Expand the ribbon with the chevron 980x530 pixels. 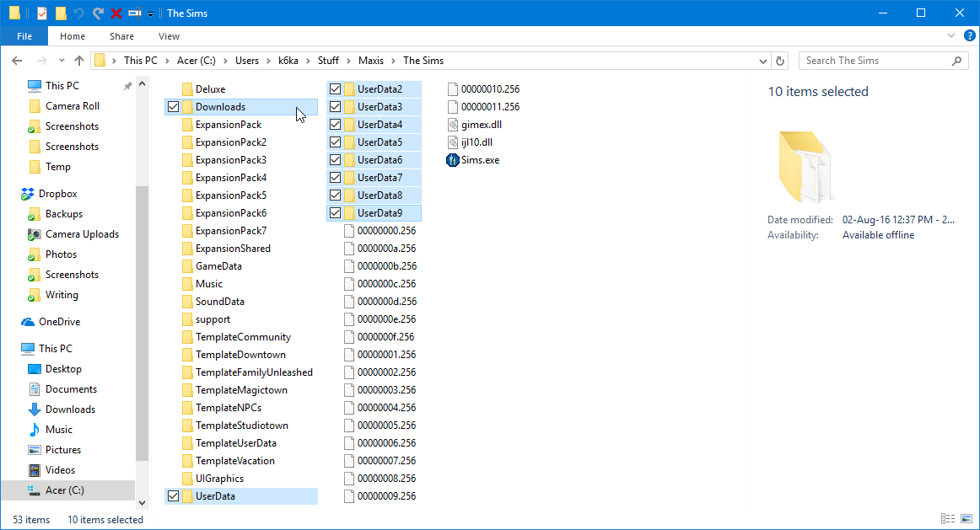click(x=950, y=36)
